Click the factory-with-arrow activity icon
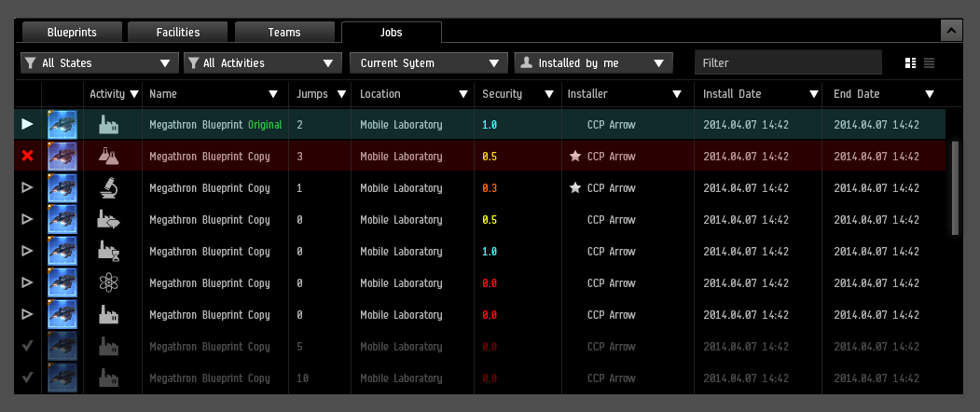Viewport: 980px width, 412px height. coord(109,219)
